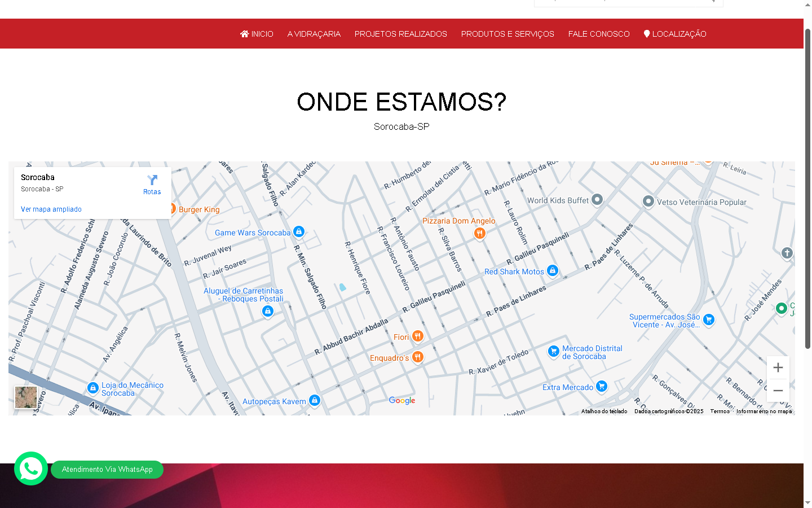Image resolution: width=812 pixels, height=508 pixels.
Task: Click the Ver mapa ampliado link
Action: click(x=51, y=209)
